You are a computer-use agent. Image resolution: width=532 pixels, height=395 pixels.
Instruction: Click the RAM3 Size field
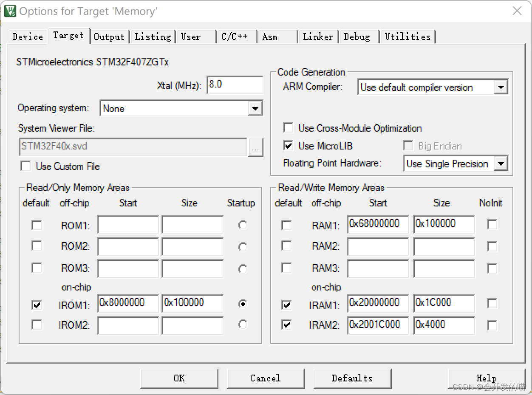(x=444, y=269)
